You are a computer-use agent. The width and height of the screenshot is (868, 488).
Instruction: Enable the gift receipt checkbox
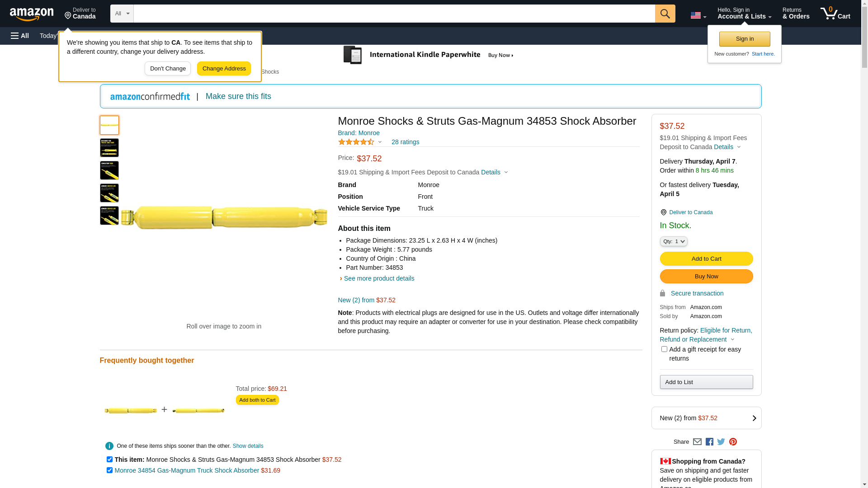(664, 349)
